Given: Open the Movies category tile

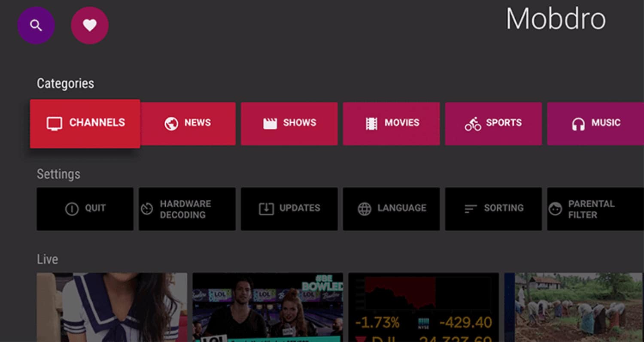Looking at the screenshot, I should [391, 124].
